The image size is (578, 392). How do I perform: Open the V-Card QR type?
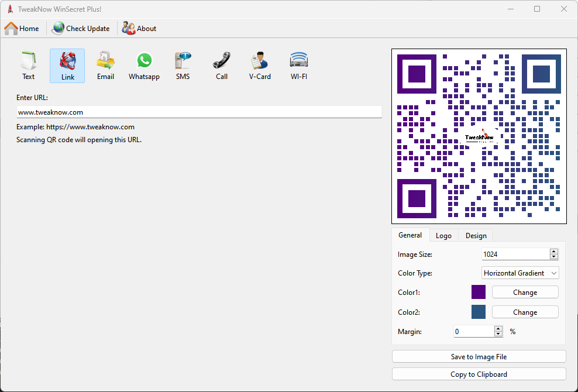[x=260, y=66]
